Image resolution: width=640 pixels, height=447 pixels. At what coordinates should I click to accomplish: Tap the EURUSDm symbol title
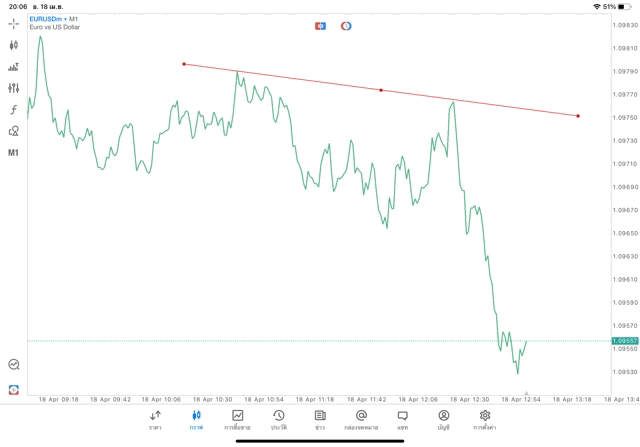tap(47, 19)
